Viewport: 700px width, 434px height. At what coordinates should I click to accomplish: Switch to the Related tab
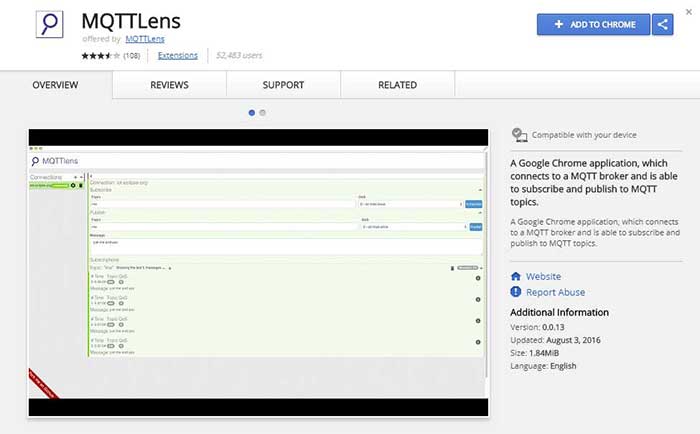point(398,85)
